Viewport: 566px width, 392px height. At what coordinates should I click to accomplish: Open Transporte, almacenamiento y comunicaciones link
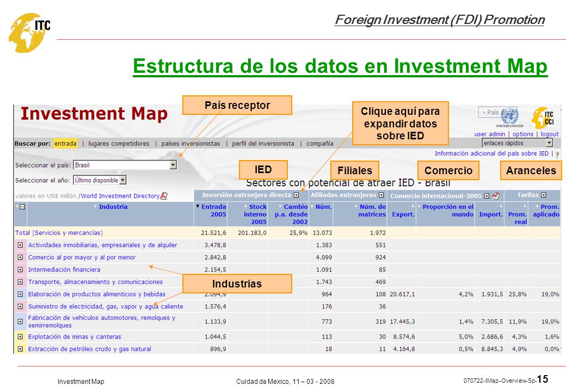[95, 282]
